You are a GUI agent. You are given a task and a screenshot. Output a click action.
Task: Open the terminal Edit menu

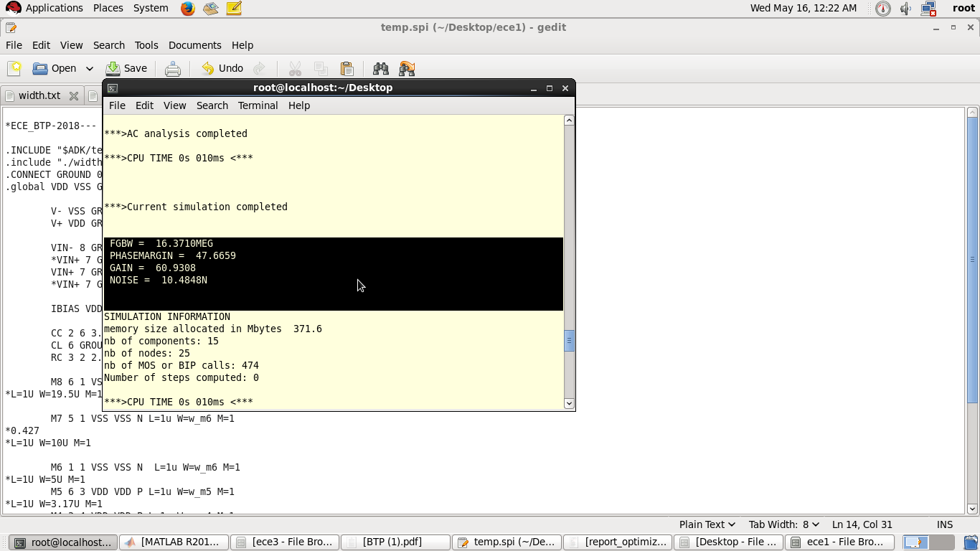pos(144,105)
